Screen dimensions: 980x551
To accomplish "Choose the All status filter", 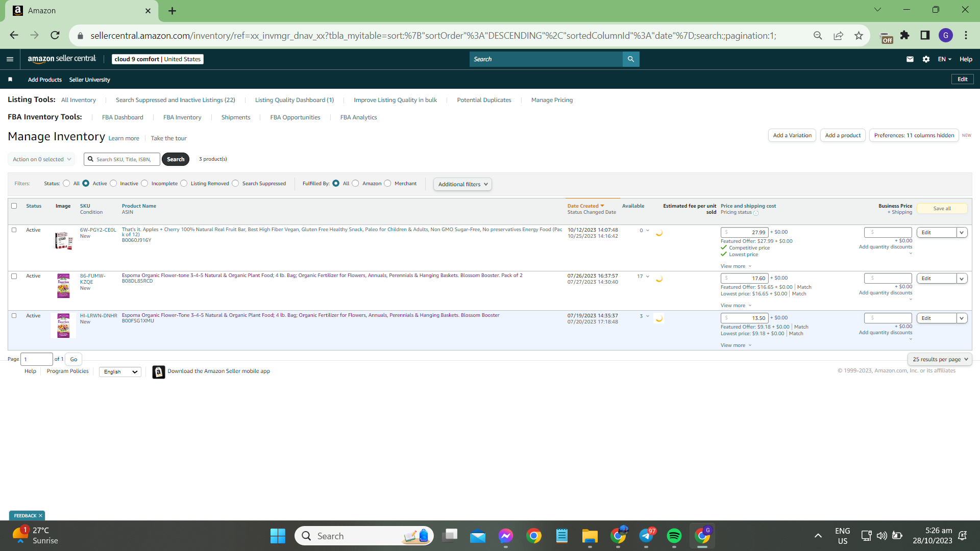I will pos(66,184).
